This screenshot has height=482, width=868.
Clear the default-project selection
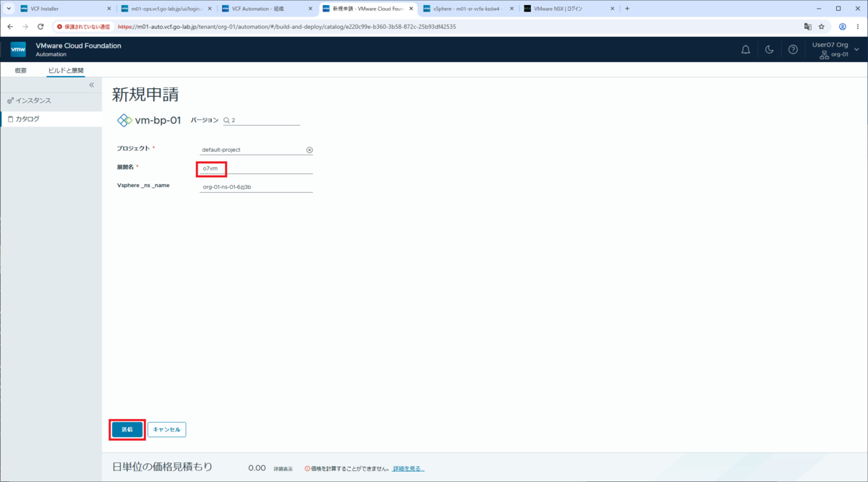click(x=310, y=150)
